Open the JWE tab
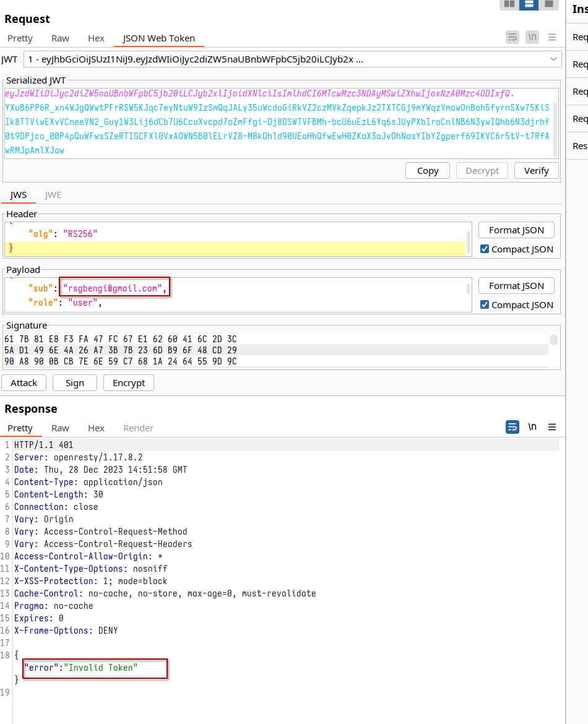Screen dimensions: 588x724 pos(53,195)
